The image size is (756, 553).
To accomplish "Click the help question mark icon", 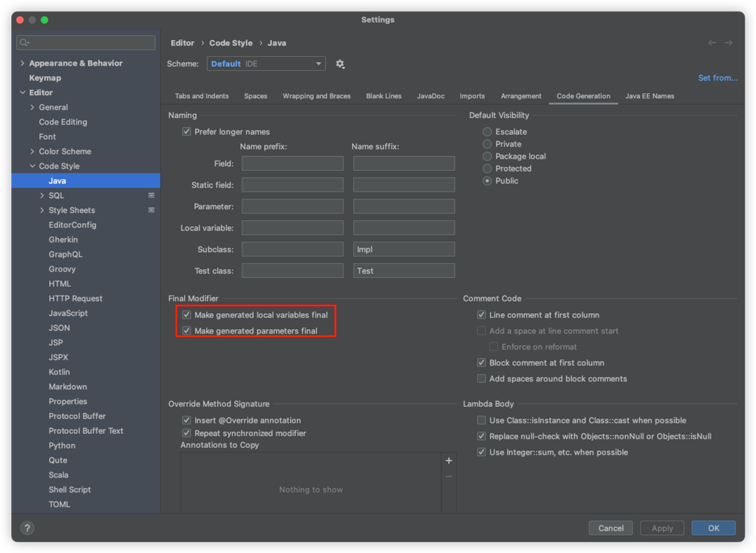I will pyautogui.click(x=27, y=528).
